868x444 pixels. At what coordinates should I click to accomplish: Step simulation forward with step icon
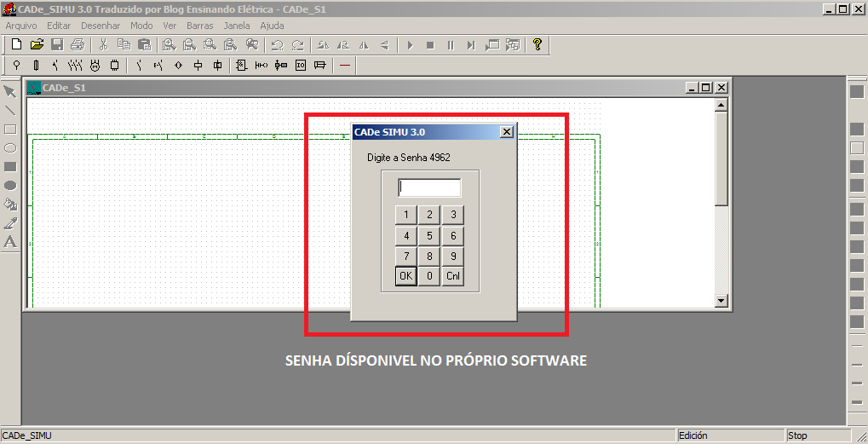point(471,45)
